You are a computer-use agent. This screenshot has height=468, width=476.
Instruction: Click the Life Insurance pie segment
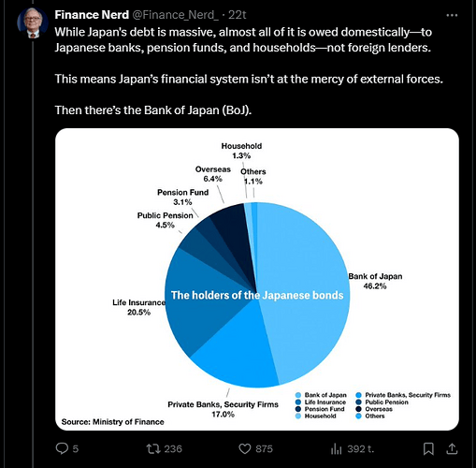199,297
